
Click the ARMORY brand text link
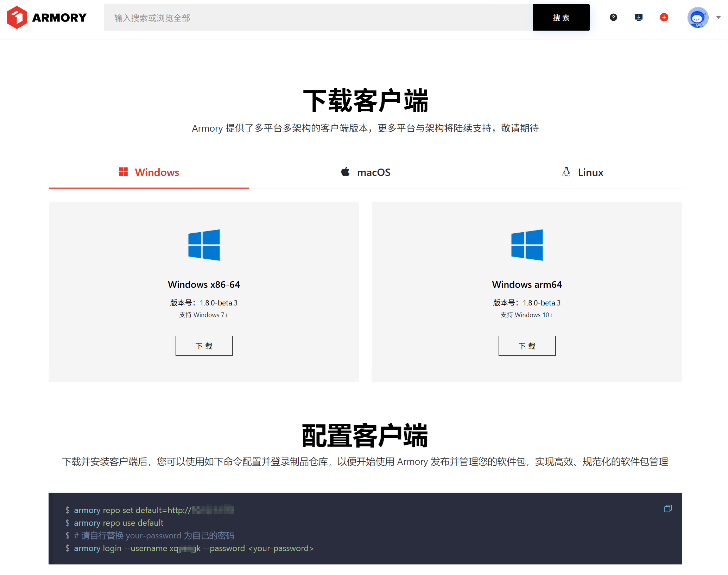59,18
